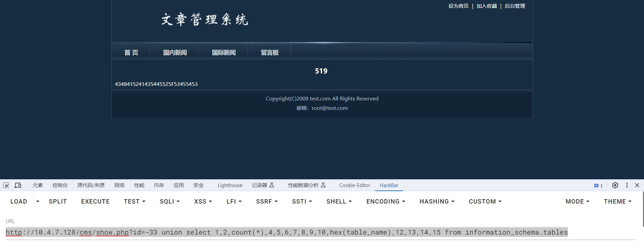Open the LFI dropdown menu
Viewport: 644px width, 244px height.
234,202
